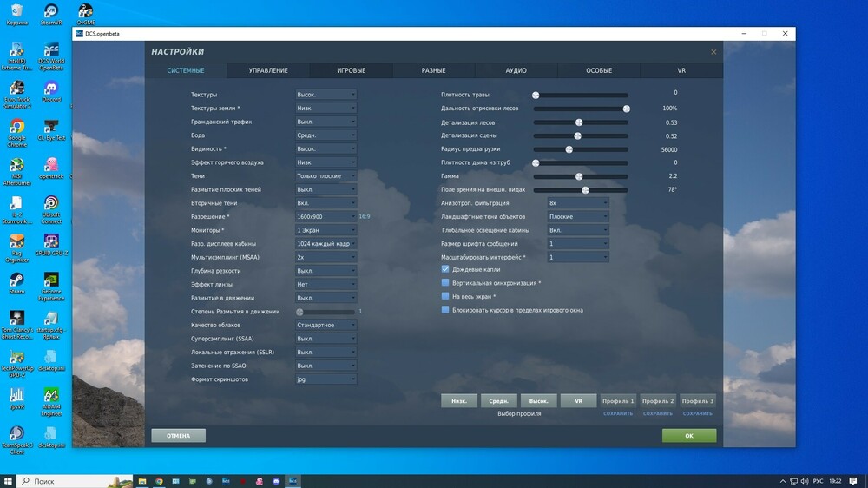Switch to the УПРАВЛЕНИЕ tab

(x=268, y=70)
